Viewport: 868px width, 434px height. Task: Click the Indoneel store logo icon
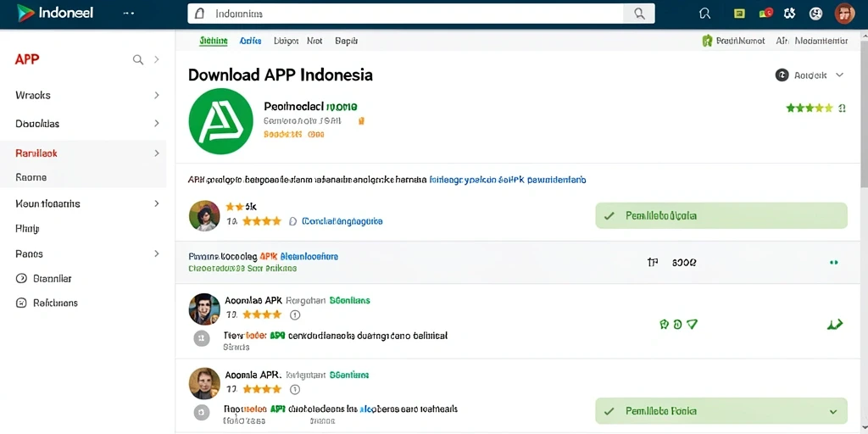tap(25, 13)
